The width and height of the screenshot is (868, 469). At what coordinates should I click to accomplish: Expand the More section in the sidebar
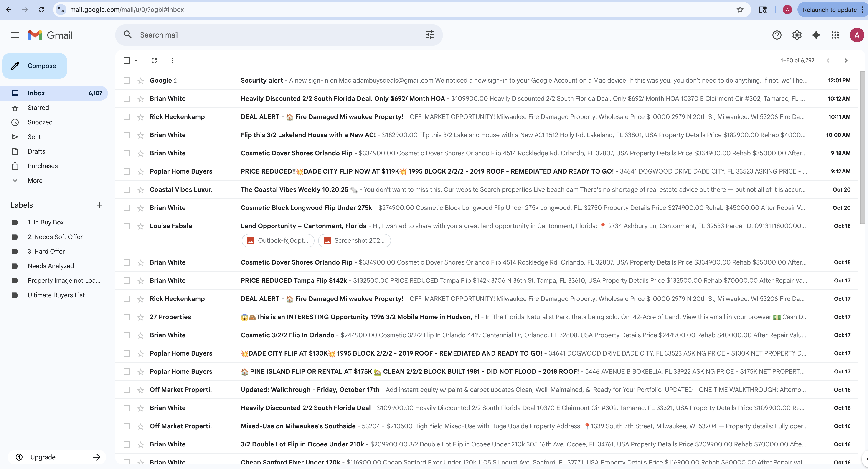click(x=35, y=180)
